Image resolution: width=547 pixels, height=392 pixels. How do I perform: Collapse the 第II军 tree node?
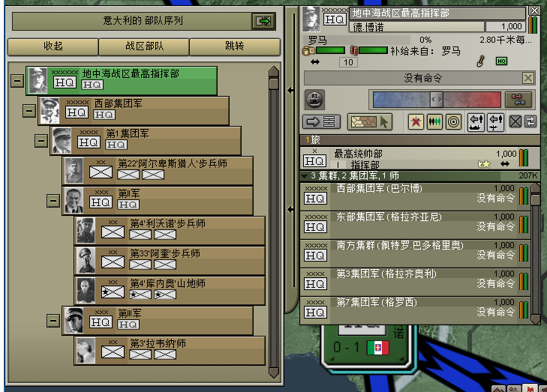point(53,201)
